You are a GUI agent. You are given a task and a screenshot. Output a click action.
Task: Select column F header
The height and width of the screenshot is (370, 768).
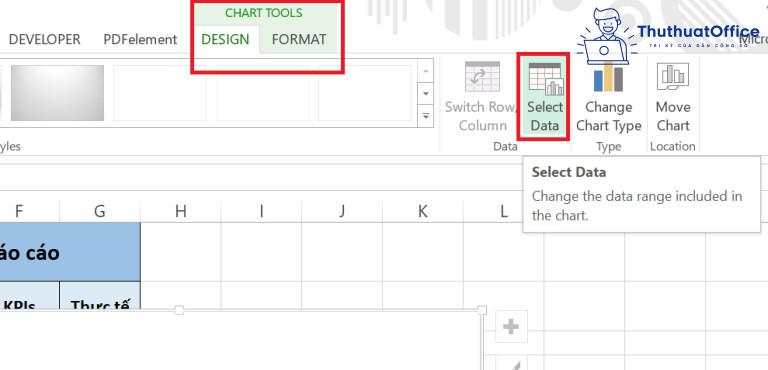pyautogui.click(x=19, y=211)
